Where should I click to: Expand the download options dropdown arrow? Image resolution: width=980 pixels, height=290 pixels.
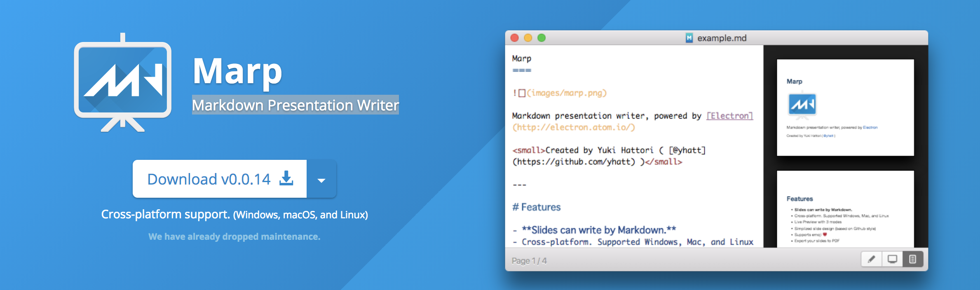321,180
